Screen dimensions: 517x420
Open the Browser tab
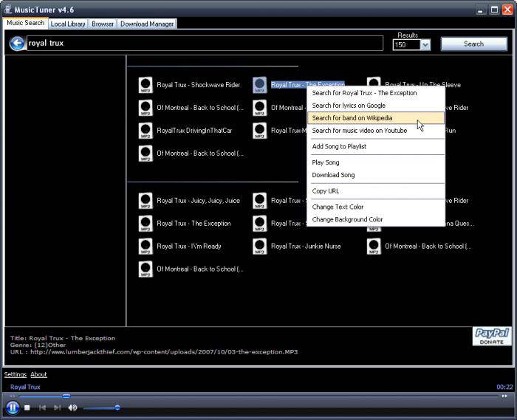[x=103, y=24]
